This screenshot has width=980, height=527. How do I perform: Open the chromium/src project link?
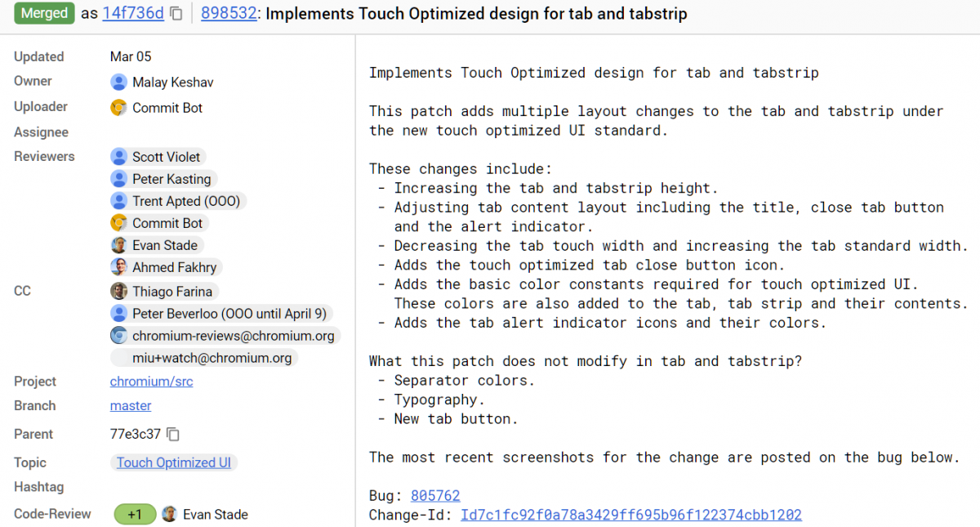click(152, 382)
